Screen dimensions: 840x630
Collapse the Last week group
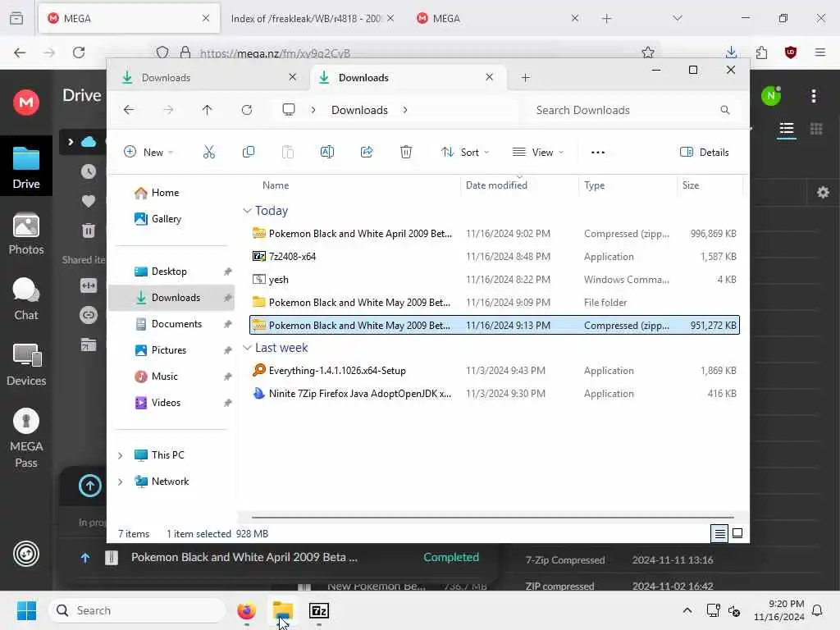(x=247, y=348)
